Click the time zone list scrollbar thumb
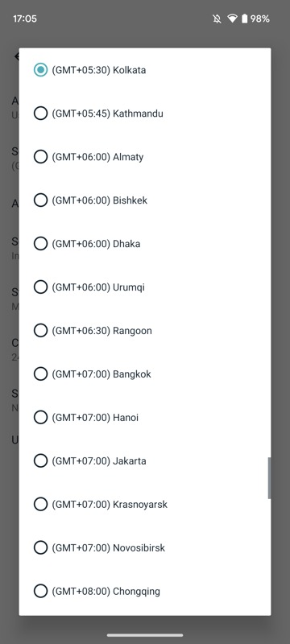The width and height of the screenshot is (290, 644). [270, 478]
